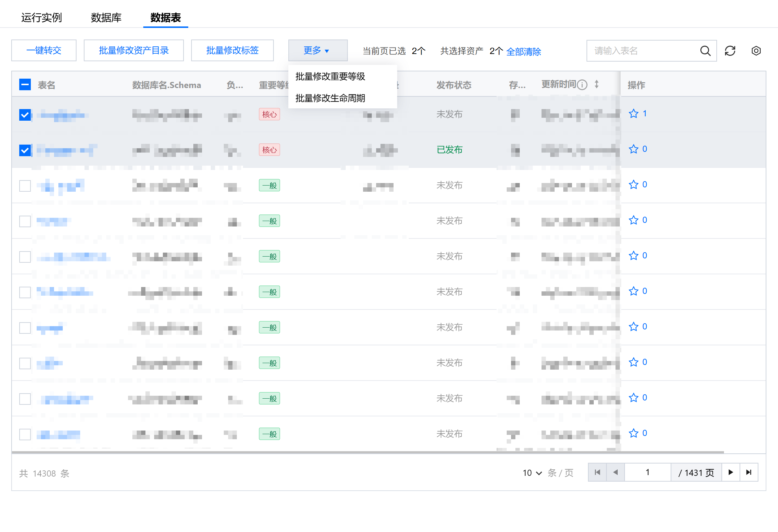The height and width of the screenshot is (532, 778).
Task: Go to the next page arrow
Action: (730, 472)
